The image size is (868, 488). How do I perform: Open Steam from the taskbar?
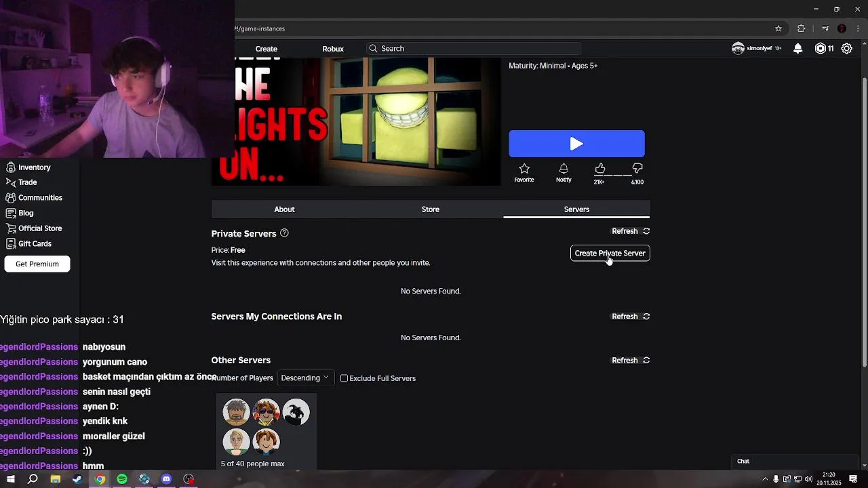pyautogui.click(x=77, y=479)
